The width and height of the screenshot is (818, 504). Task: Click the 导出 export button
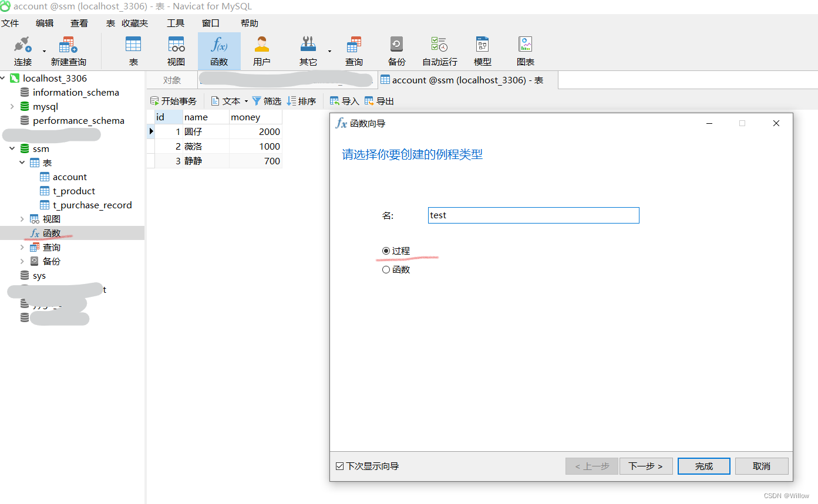379,101
